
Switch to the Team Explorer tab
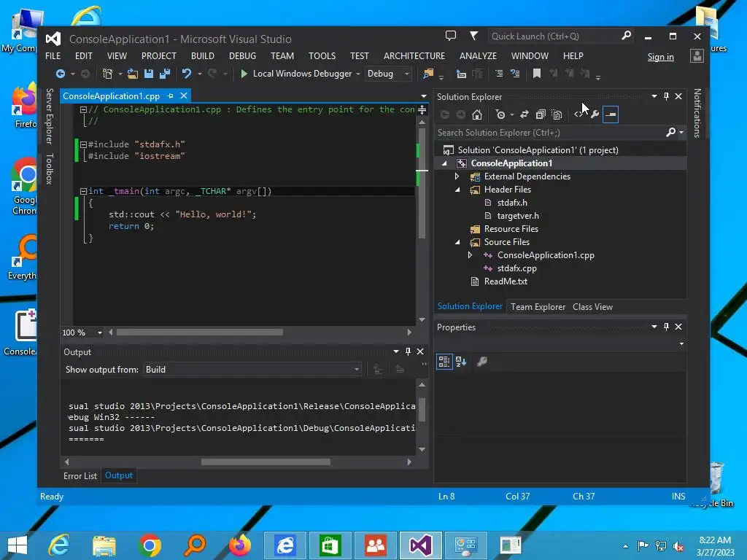538,307
